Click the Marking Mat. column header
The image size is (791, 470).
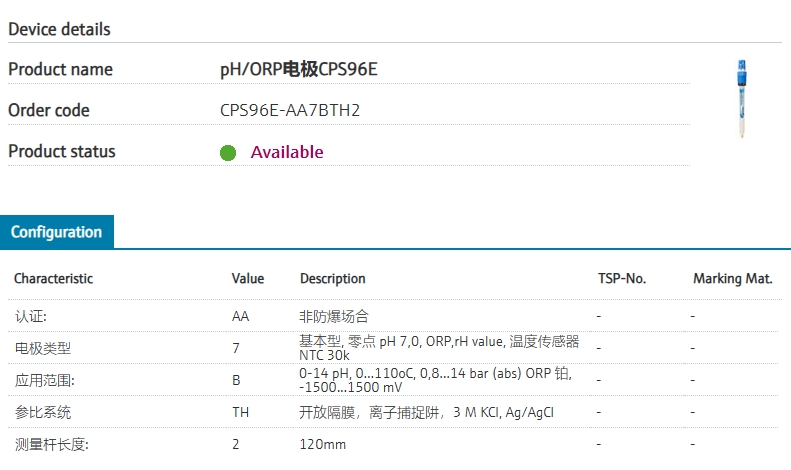tap(732, 278)
